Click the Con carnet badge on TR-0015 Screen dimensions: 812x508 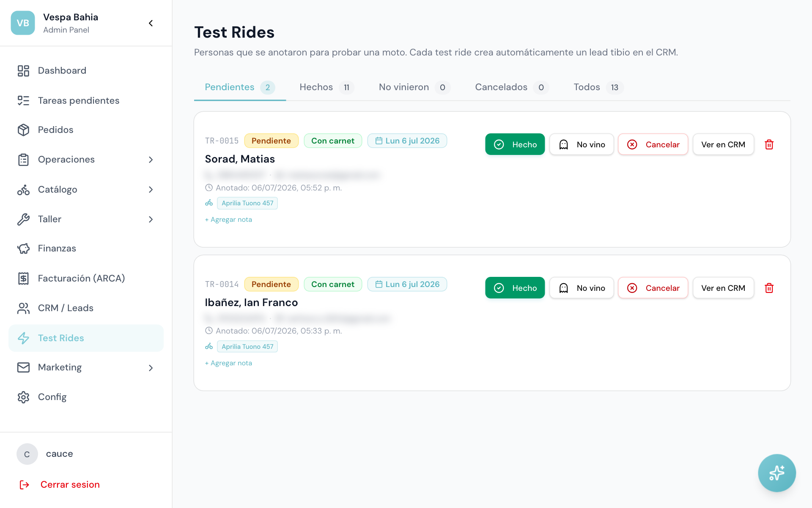(333, 141)
